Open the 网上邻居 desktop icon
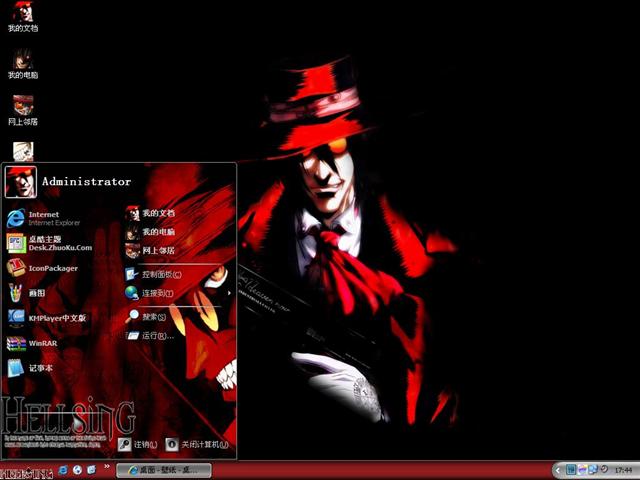Screen dimensions: 640x480 pyautogui.click(x=23, y=110)
